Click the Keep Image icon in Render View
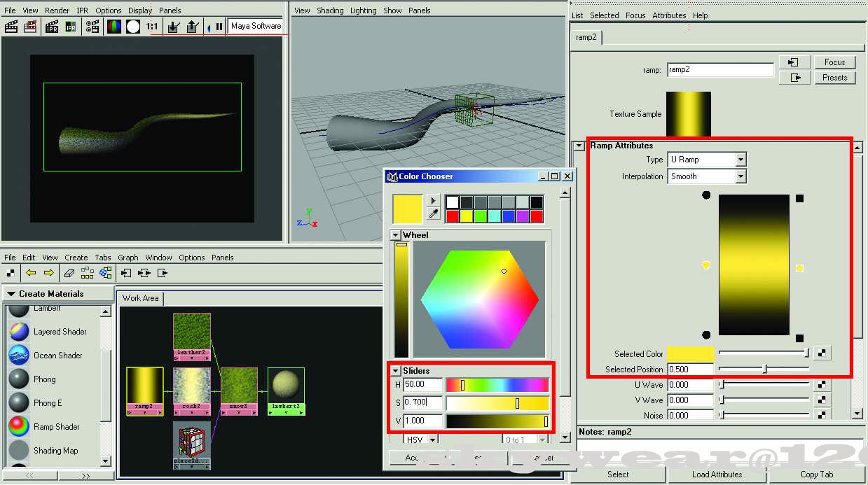This screenshot has height=485, width=868. click(x=174, y=27)
